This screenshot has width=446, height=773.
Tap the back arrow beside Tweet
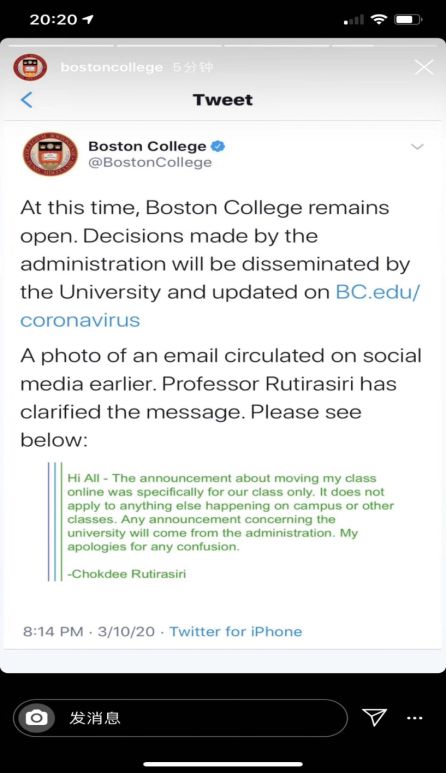(27, 100)
